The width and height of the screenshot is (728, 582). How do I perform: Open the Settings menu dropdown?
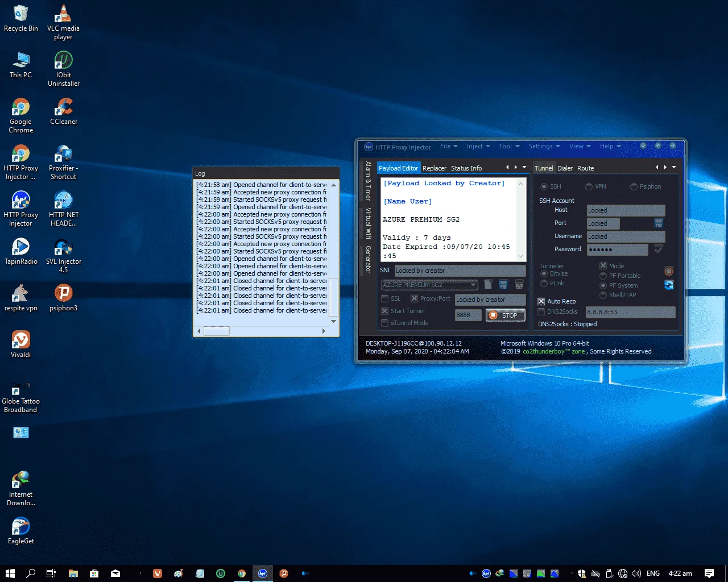click(x=544, y=146)
